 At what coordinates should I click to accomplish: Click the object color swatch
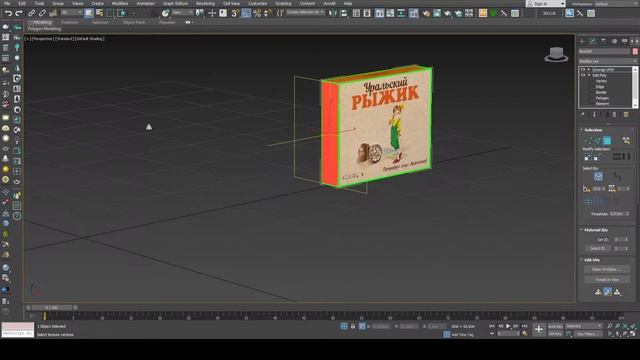point(635,51)
